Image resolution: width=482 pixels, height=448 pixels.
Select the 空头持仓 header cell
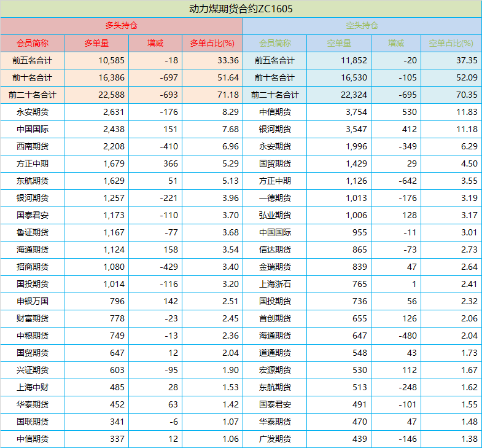point(362,26)
